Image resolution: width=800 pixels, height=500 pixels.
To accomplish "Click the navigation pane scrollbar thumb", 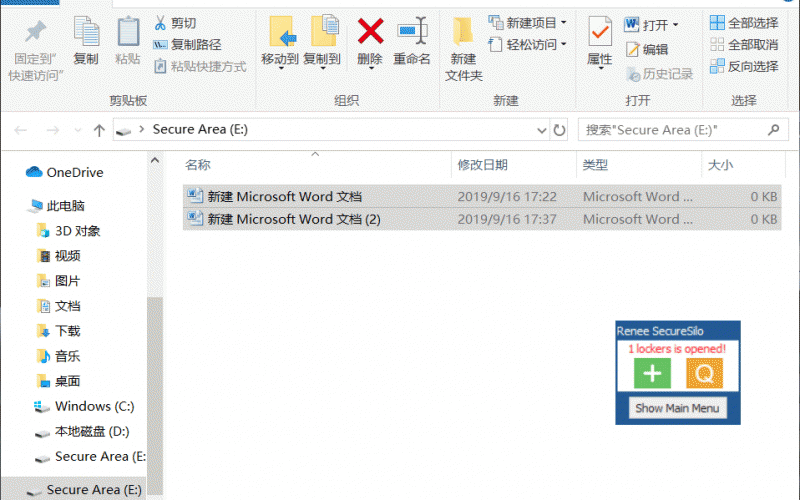I will (x=155, y=398).
